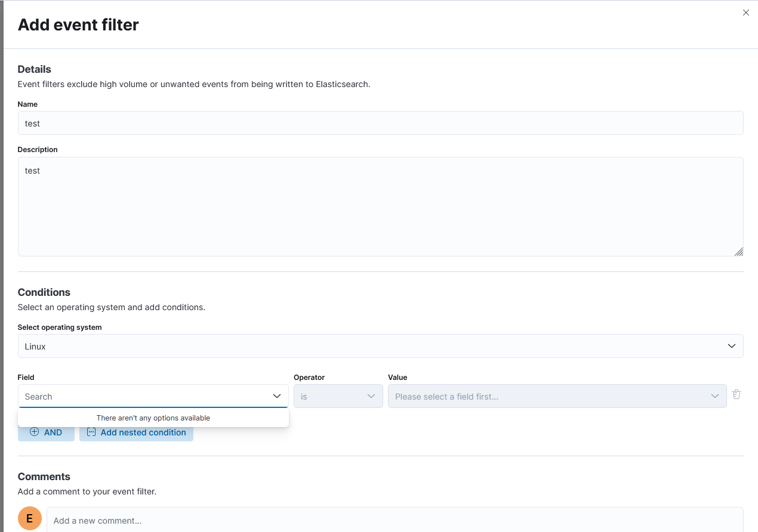Viewport: 758px width, 532px height.
Task: Click the 'Add event filter' heading
Action: click(78, 24)
